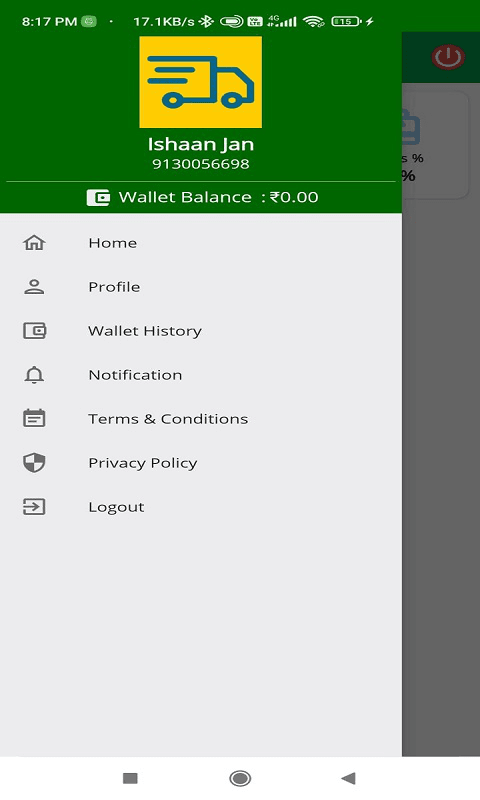This screenshot has width=480, height=800.
Task: Tap the Wallet Balance ₹0.00 text
Action: coord(218,197)
